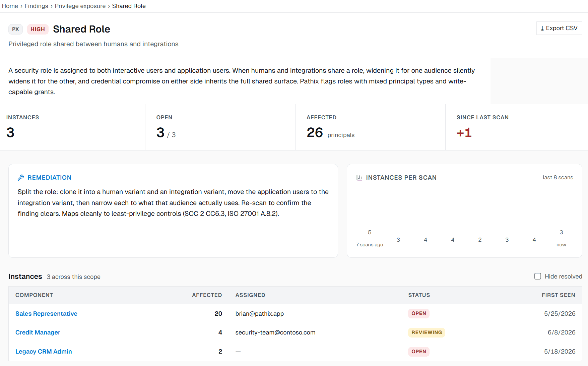The width and height of the screenshot is (588, 366).
Task: Click assignee brian@pathix.app
Action: click(x=260, y=314)
